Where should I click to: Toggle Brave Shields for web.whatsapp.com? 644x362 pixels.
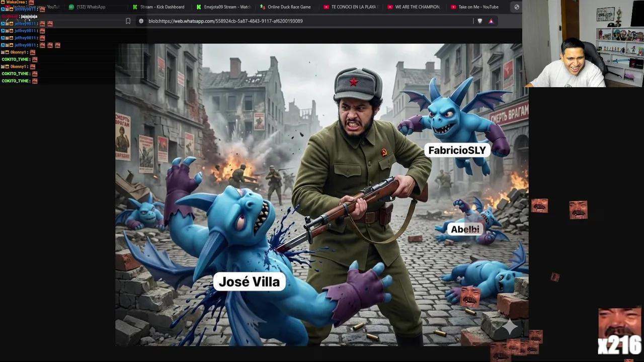[479, 21]
